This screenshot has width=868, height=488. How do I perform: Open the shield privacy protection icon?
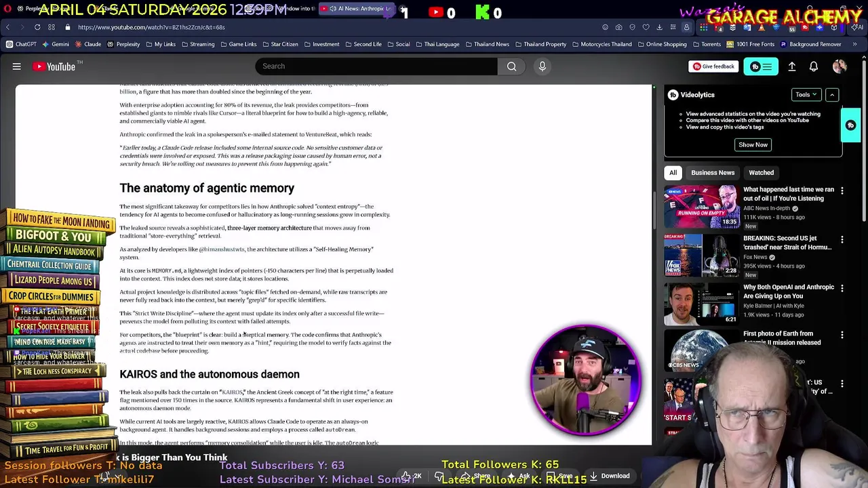632,27
